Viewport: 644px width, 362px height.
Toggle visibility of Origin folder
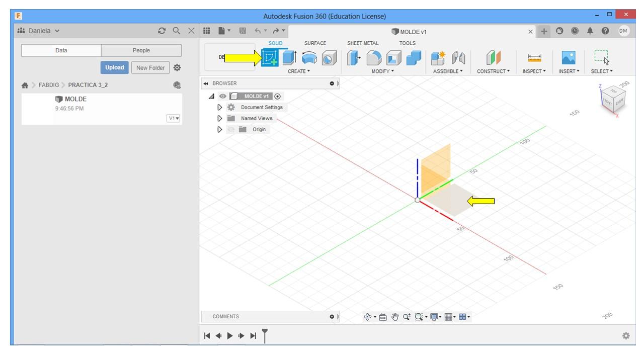pyautogui.click(x=231, y=129)
